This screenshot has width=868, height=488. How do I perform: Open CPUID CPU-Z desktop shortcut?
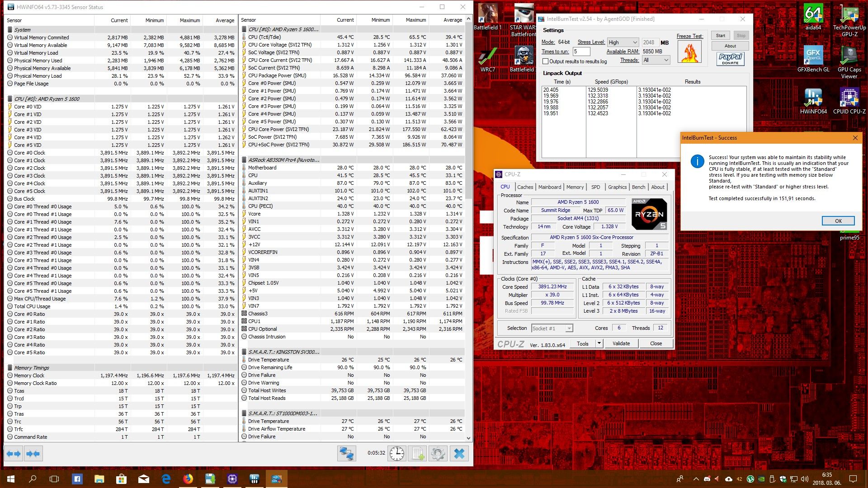tap(849, 101)
